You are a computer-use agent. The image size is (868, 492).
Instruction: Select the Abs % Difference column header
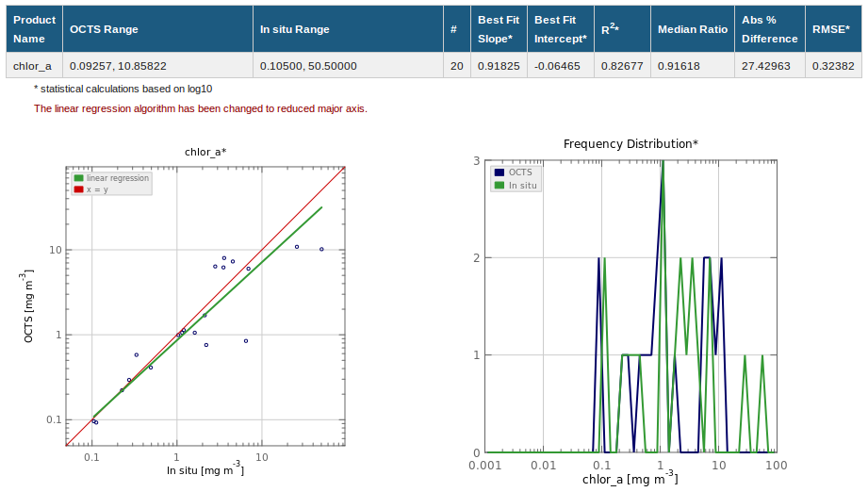[769, 29]
